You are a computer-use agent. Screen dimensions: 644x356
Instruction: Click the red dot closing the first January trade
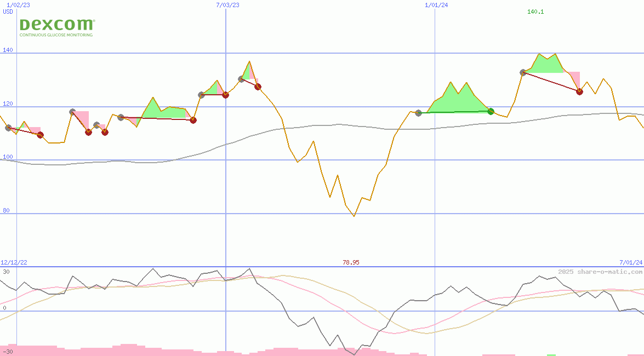(39, 134)
